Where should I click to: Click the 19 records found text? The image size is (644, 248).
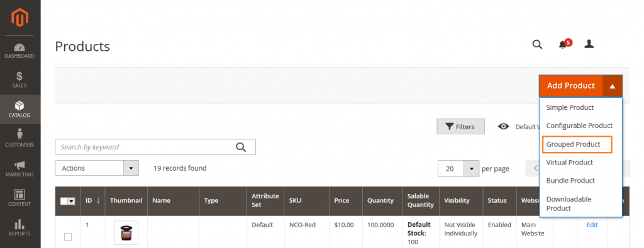coord(180,168)
